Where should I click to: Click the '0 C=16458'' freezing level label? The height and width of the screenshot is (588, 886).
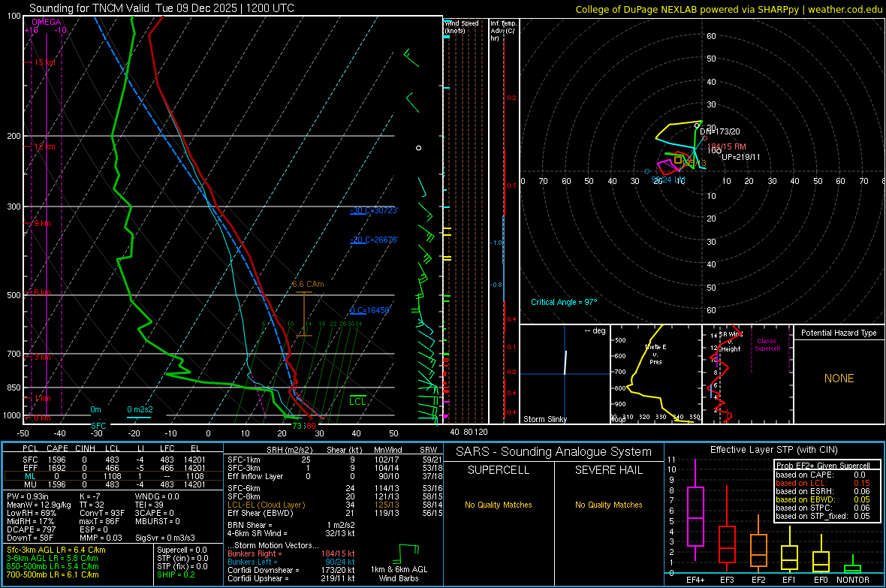point(369,310)
